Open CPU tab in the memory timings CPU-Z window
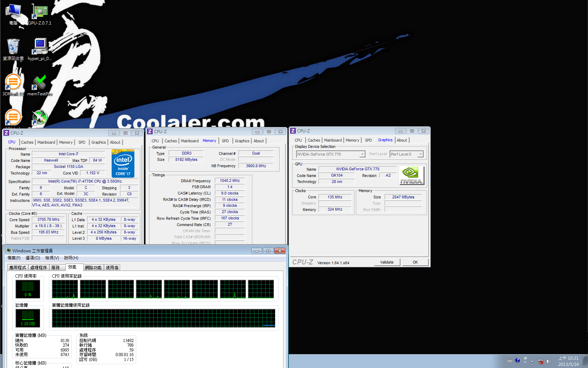The height and width of the screenshot is (368, 588). coord(155,141)
